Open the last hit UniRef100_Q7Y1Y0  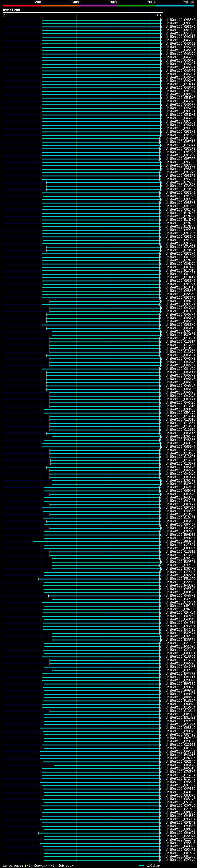click(x=180, y=860)
